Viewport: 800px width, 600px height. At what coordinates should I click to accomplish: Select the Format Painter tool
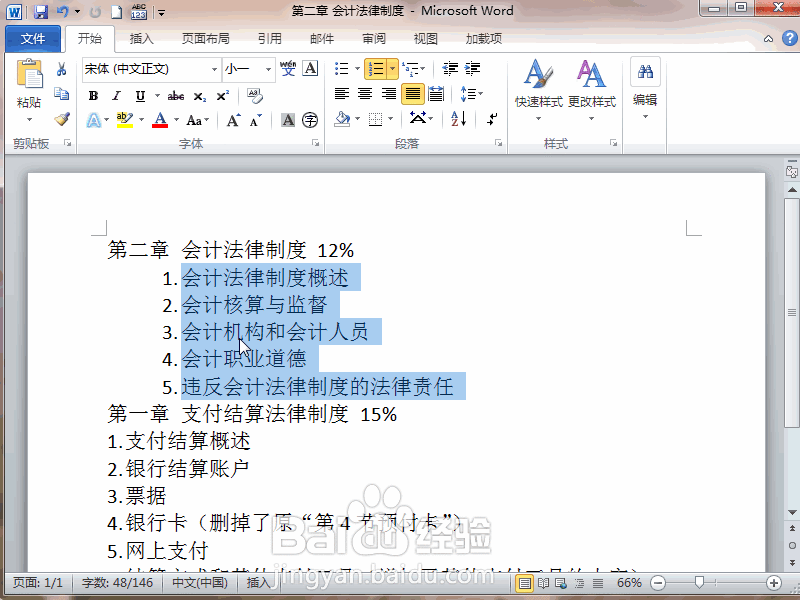click(x=62, y=118)
